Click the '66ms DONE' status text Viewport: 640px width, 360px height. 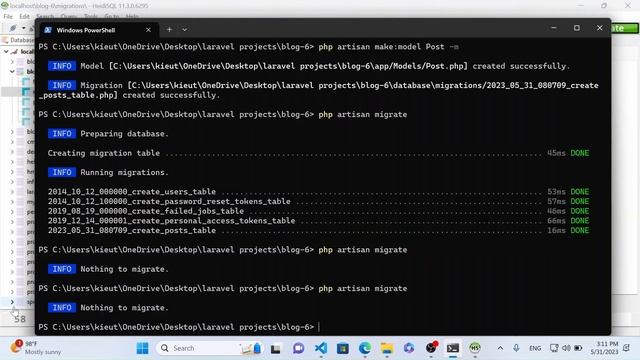tap(568, 221)
